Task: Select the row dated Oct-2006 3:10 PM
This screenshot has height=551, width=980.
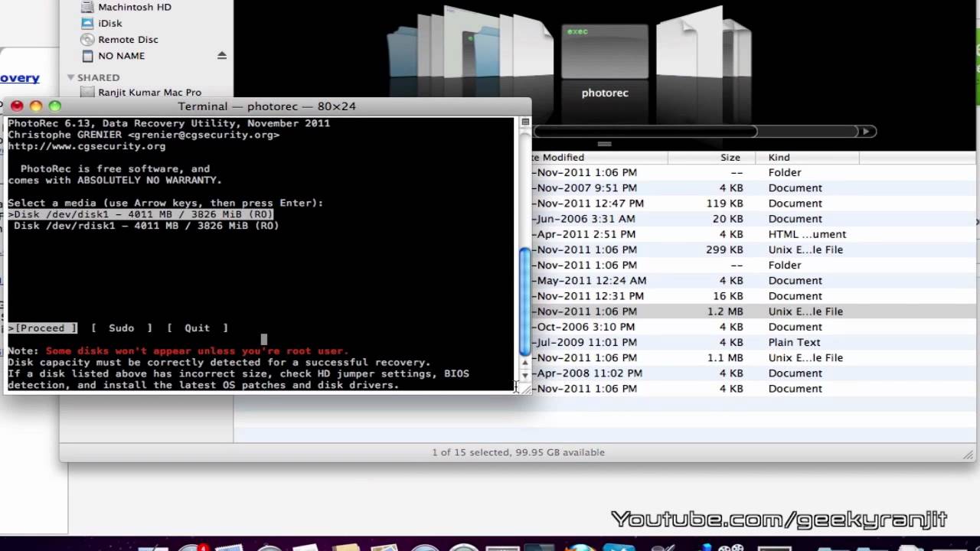Action: [754, 327]
